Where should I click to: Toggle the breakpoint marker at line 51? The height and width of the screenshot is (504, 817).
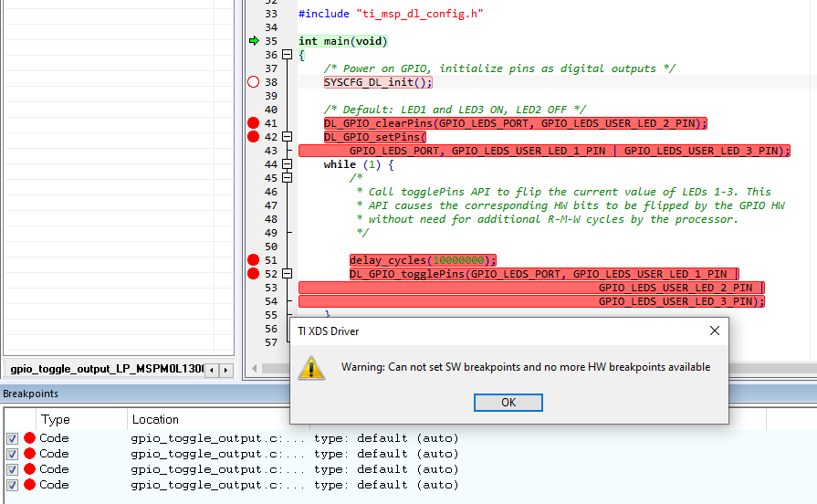tap(254, 260)
